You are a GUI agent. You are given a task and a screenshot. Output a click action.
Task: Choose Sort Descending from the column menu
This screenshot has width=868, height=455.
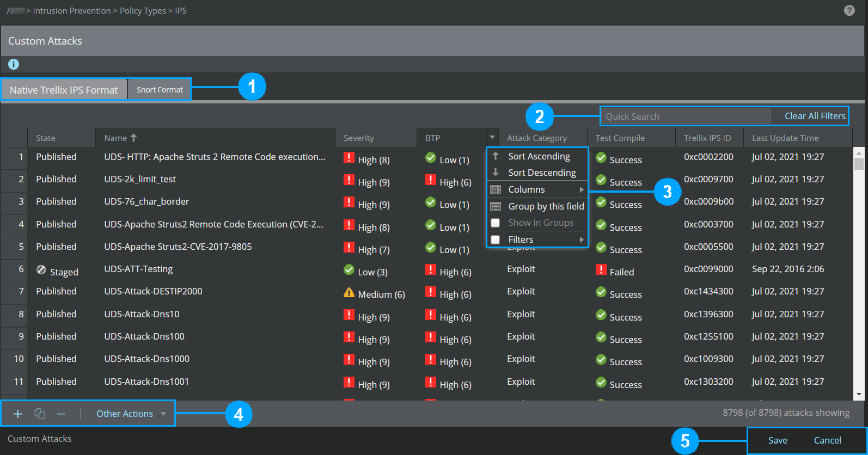(542, 173)
